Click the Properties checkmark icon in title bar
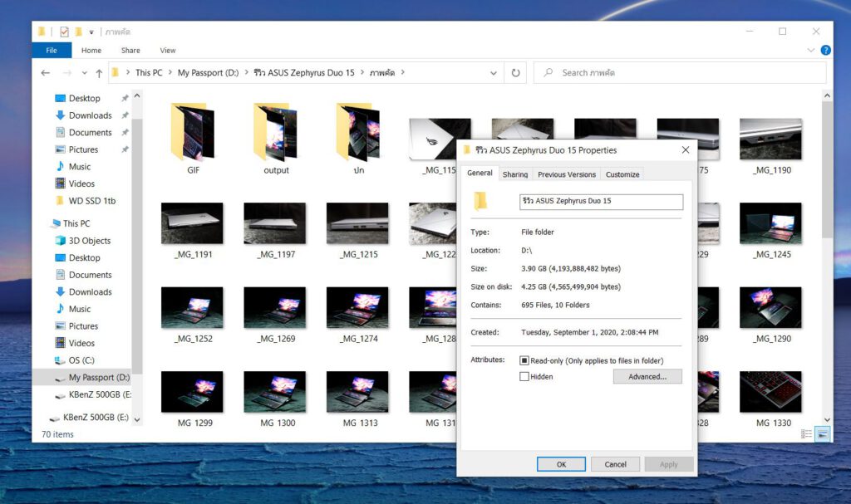The image size is (851, 504). 65,32
